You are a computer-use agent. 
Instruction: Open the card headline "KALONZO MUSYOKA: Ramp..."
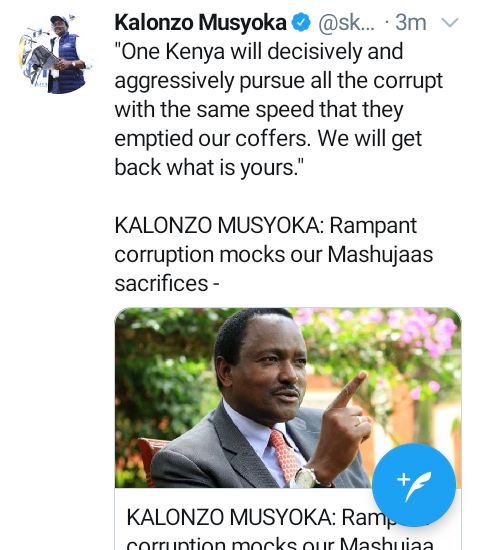coord(261,517)
